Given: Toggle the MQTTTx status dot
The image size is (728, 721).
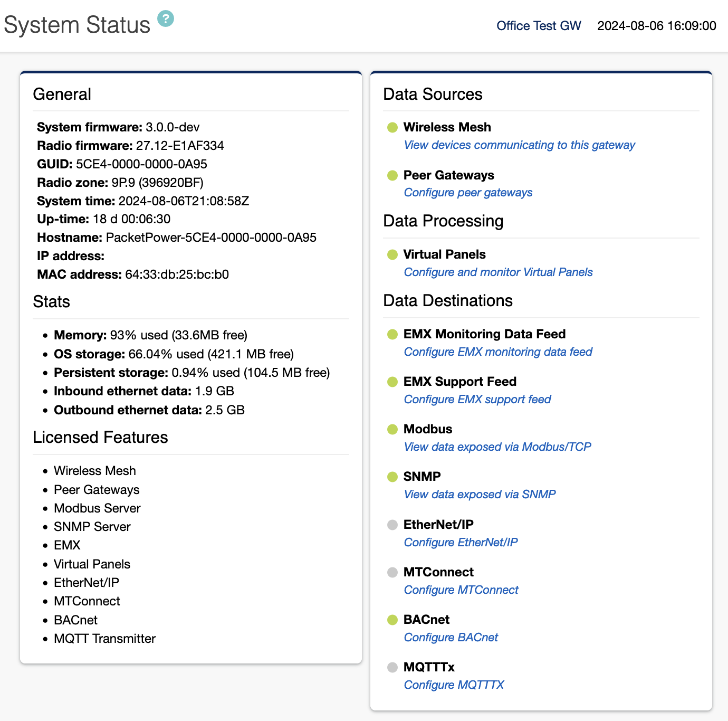Looking at the screenshot, I should [x=392, y=667].
